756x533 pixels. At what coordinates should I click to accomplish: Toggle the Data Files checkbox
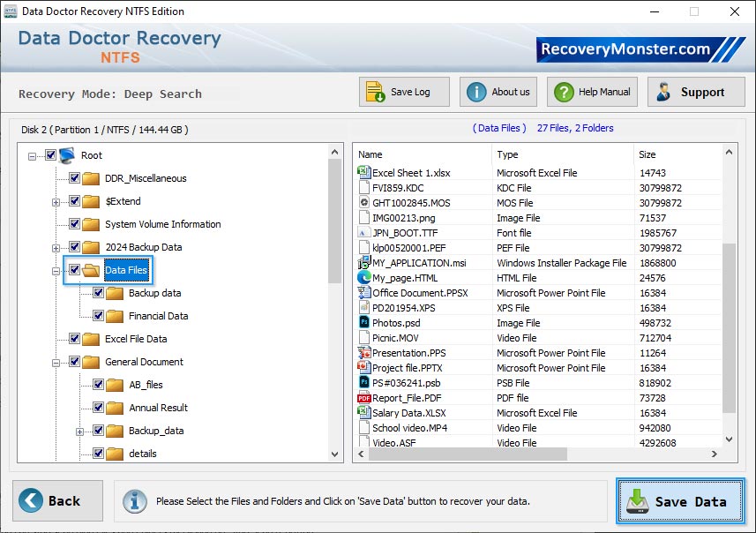click(74, 270)
